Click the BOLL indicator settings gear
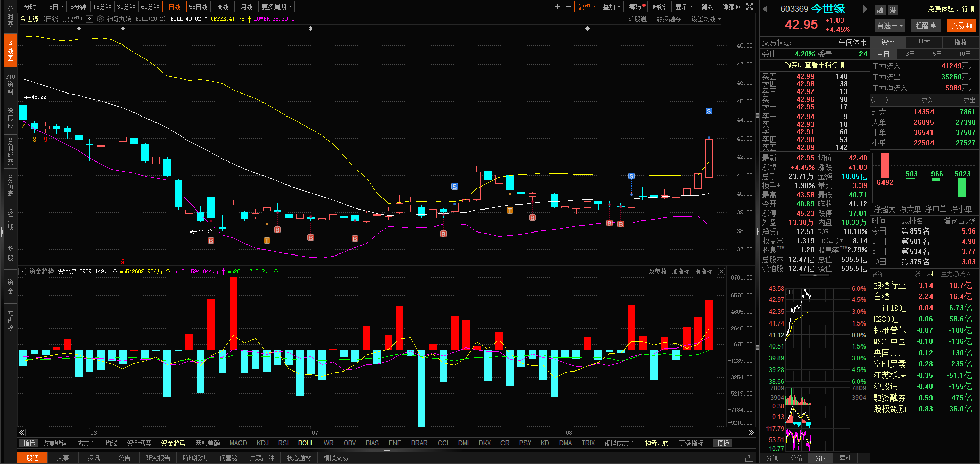The height and width of the screenshot is (464, 980). [x=100, y=19]
